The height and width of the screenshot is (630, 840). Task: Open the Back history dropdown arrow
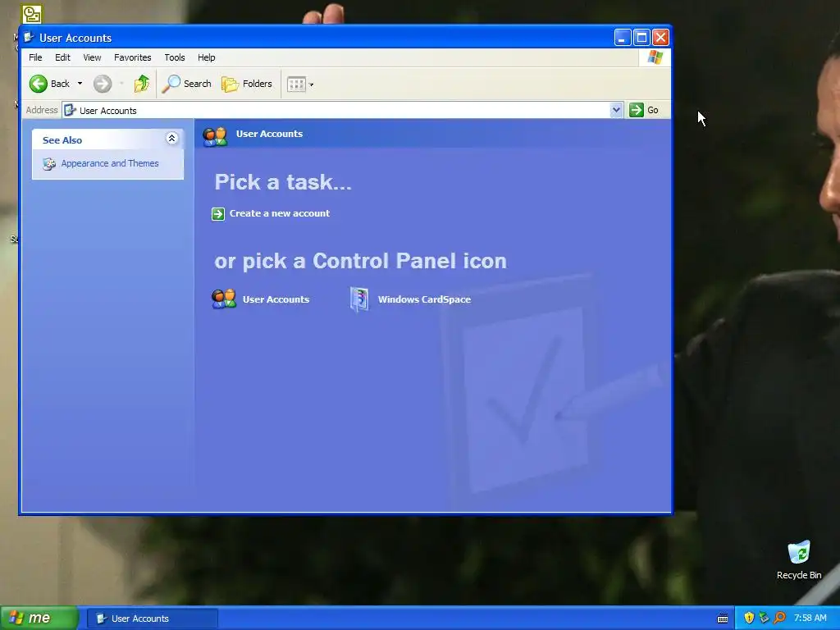pos(80,84)
